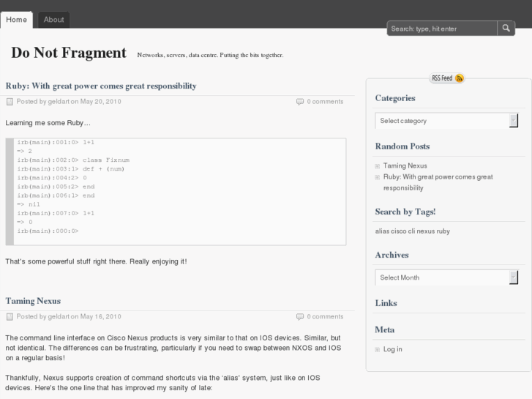Click the Do Not Fragment site title
This screenshot has width=532, height=399.
[x=69, y=53]
